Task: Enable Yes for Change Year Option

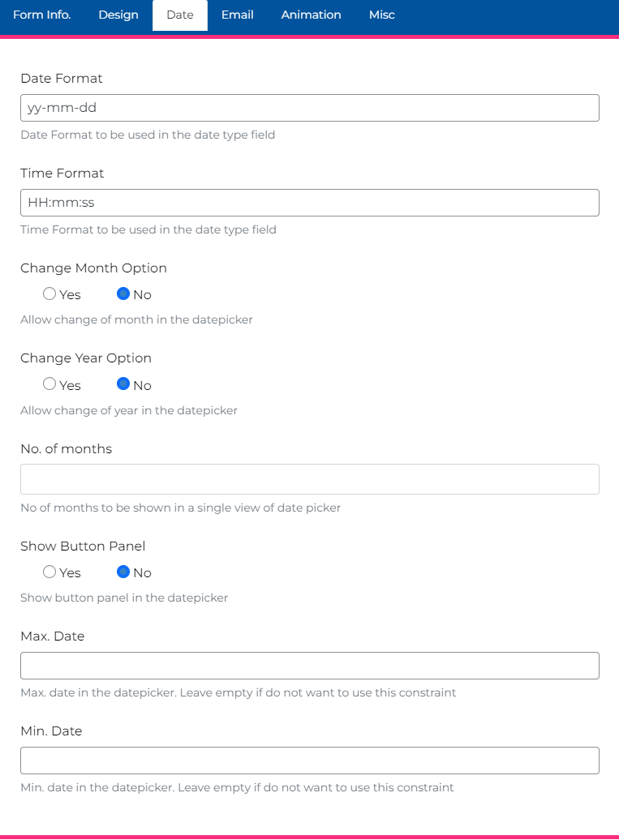Action: click(49, 384)
